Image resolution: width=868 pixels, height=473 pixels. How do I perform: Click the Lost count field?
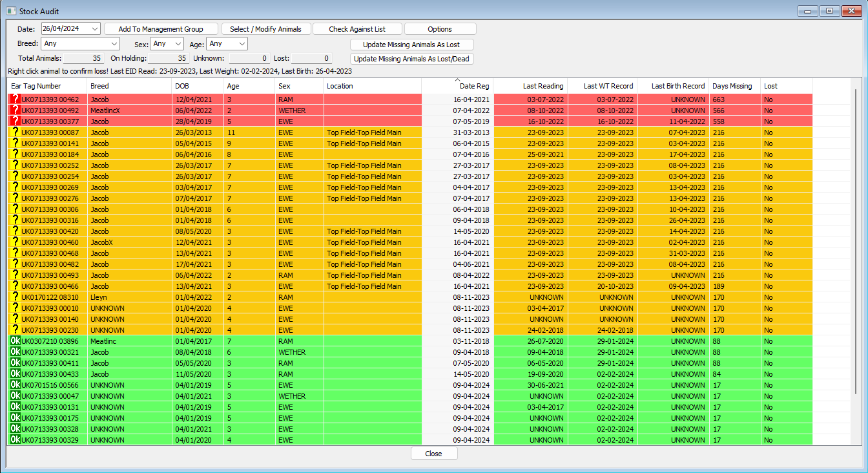311,58
